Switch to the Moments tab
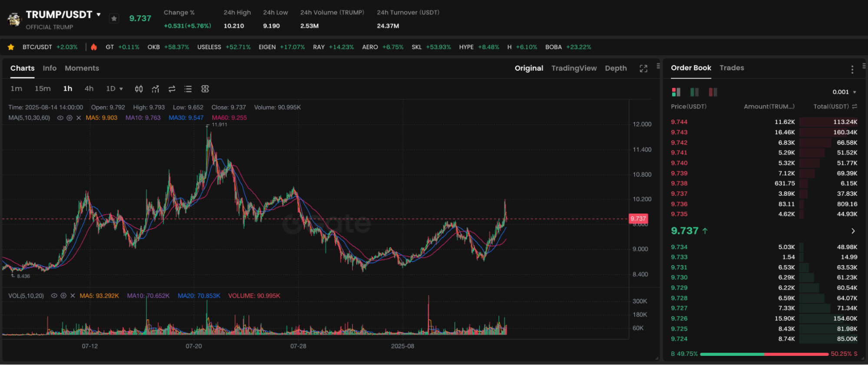 pyautogui.click(x=82, y=68)
